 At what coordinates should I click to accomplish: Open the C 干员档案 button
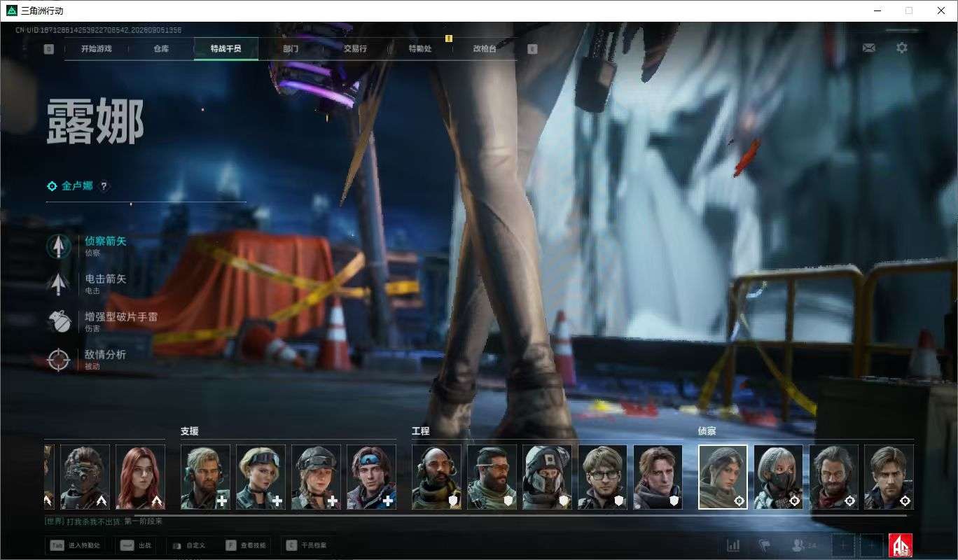pos(307,545)
